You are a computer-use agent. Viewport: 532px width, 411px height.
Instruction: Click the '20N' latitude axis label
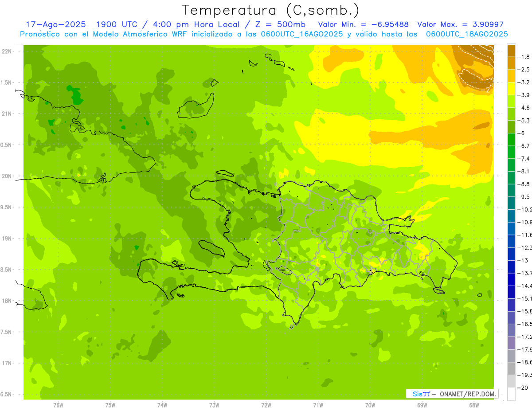7,176
